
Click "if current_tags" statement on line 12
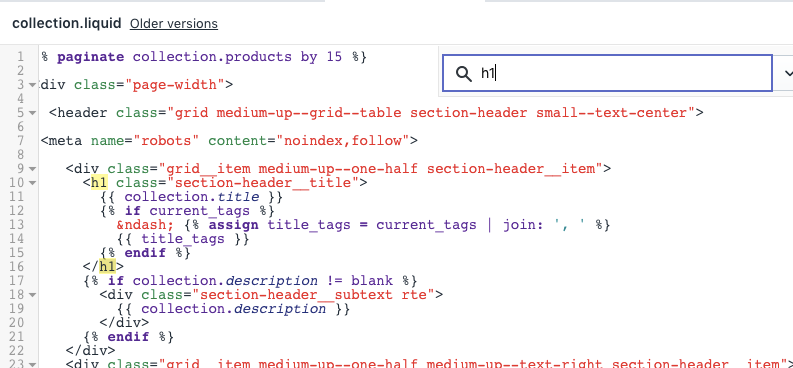pos(187,211)
